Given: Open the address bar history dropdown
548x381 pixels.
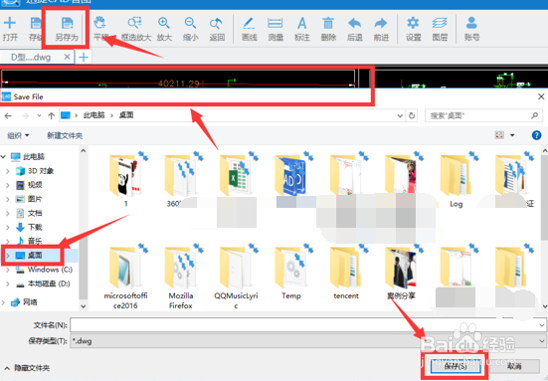Looking at the screenshot, I should pyautogui.click(x=400, y=116).
